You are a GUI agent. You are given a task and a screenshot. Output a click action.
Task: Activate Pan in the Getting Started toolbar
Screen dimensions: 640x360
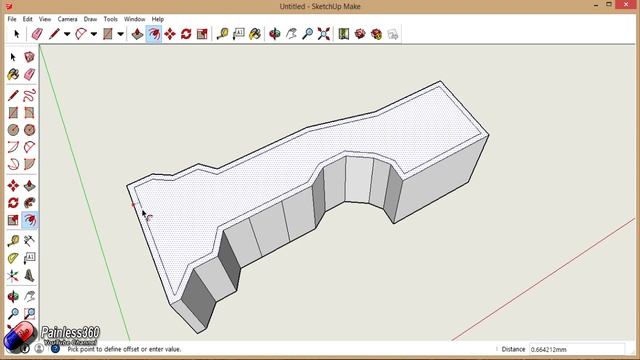coord(291,34)
